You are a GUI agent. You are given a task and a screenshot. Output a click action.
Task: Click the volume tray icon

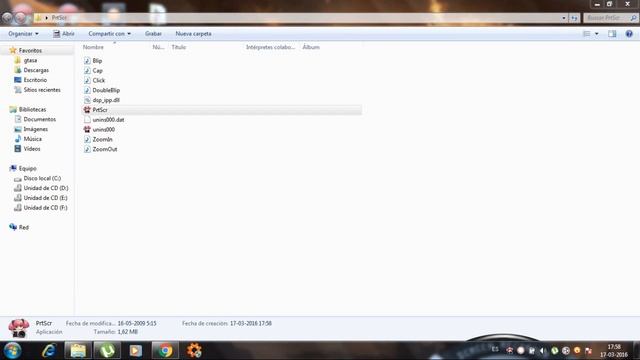(x=543, y=351)
